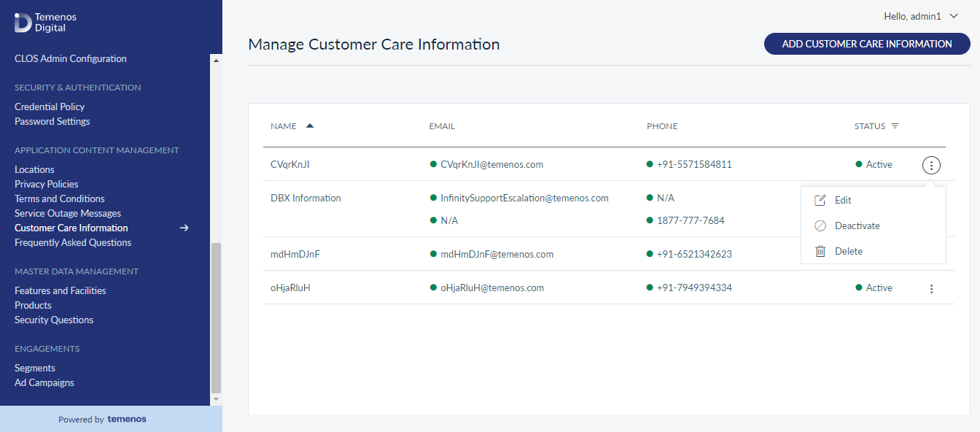The height and width of the screenshot is (432, 980).
Task: Expand the Hello, admin1 dropdown chevron
Action: pyautogui.click(x=953, y=16)
